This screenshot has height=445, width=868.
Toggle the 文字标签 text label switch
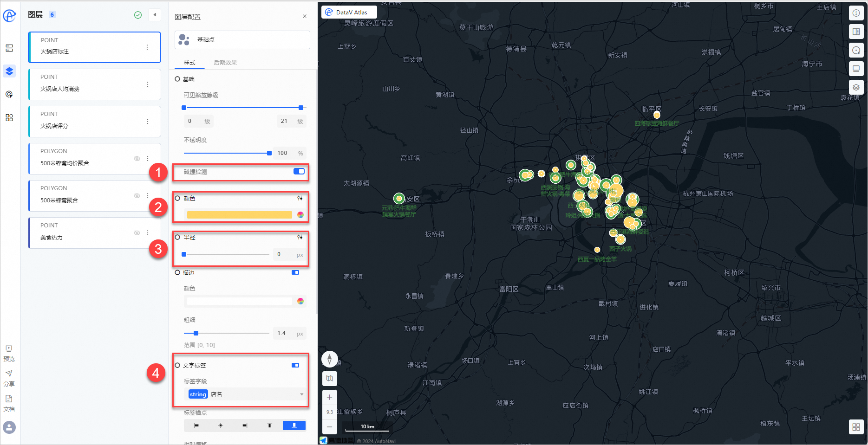(x=295, y=366)
